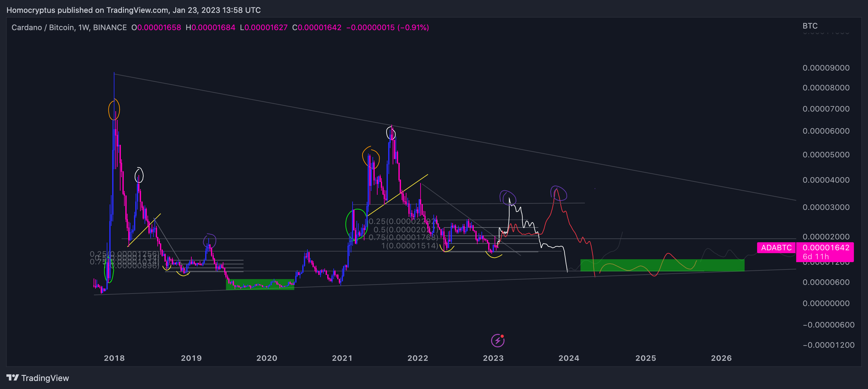
Task: Click the purple lightning event icon
Action: pyautogui.click(x=497, y=341)
